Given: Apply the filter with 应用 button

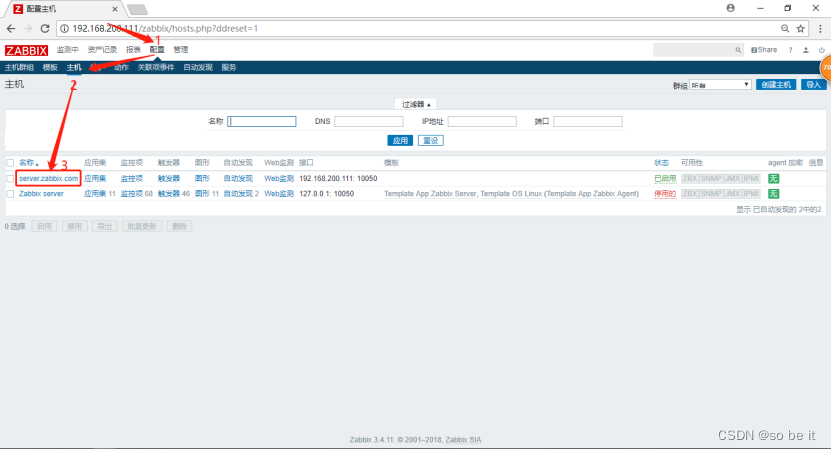Looking at the screenshot, I should click(400, 140).
